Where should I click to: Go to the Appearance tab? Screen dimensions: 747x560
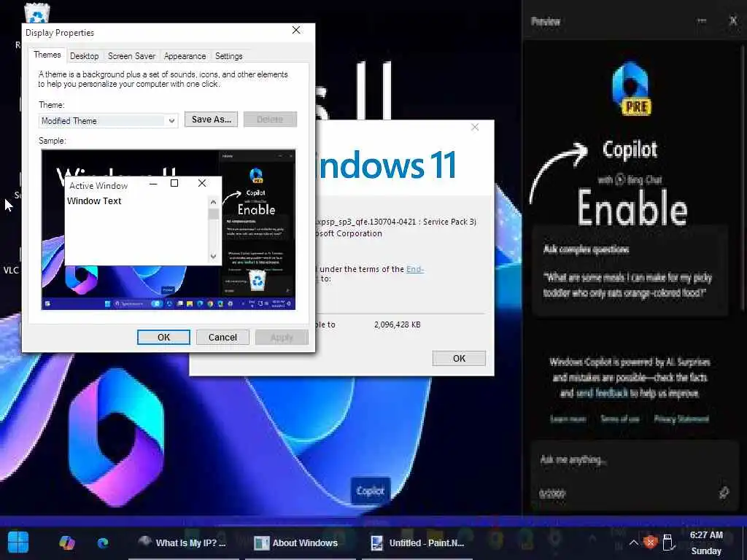pyautogui.click(x=185, y=56)
